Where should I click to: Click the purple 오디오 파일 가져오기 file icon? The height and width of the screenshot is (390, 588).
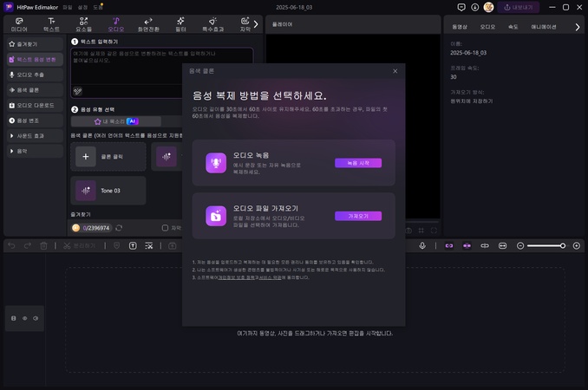(216, 216)
